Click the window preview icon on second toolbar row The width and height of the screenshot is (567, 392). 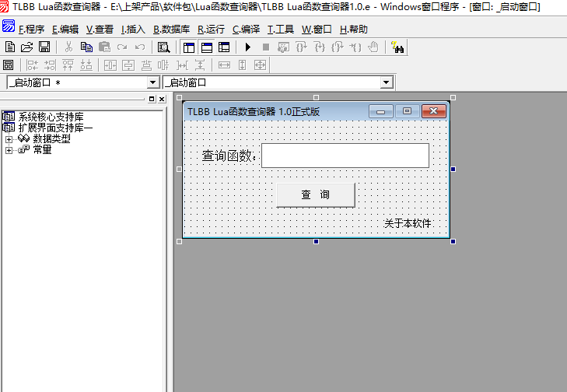[x=9, y=65]
